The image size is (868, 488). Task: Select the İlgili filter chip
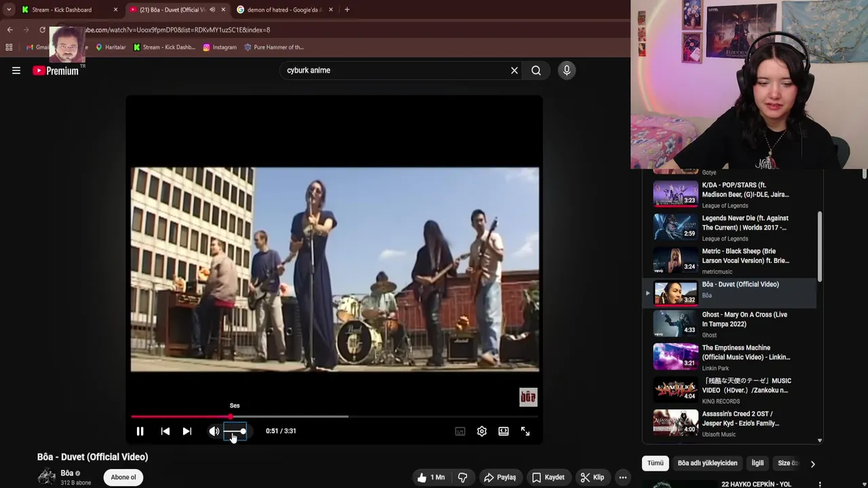[757, 463]
